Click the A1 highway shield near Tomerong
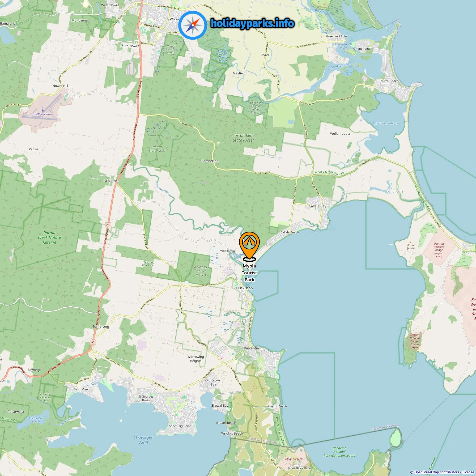 tap(93, 342)
